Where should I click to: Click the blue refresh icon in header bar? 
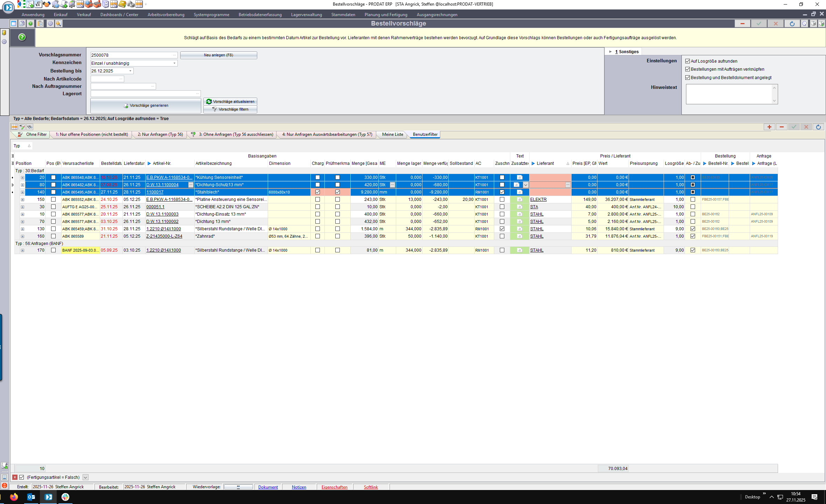(792, 23)
